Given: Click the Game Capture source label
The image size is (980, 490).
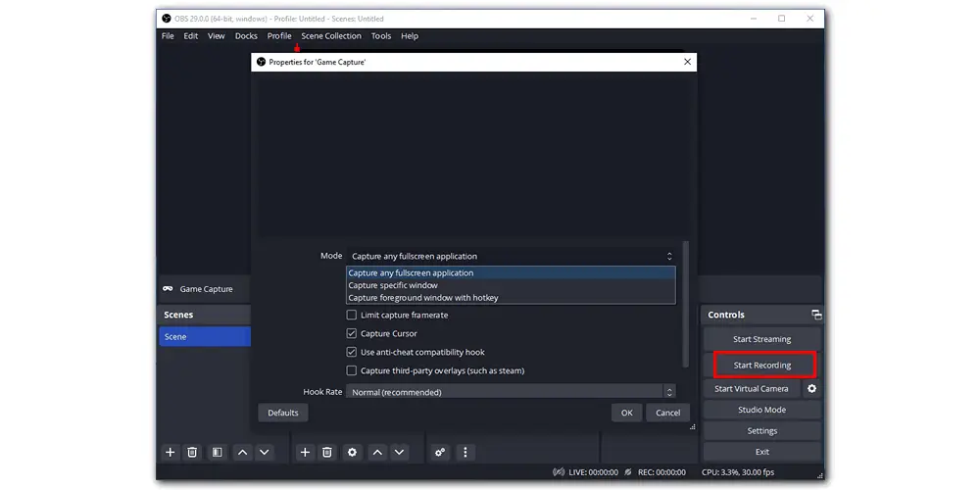Looking at the screenshot, I should (x=206, y=289).
